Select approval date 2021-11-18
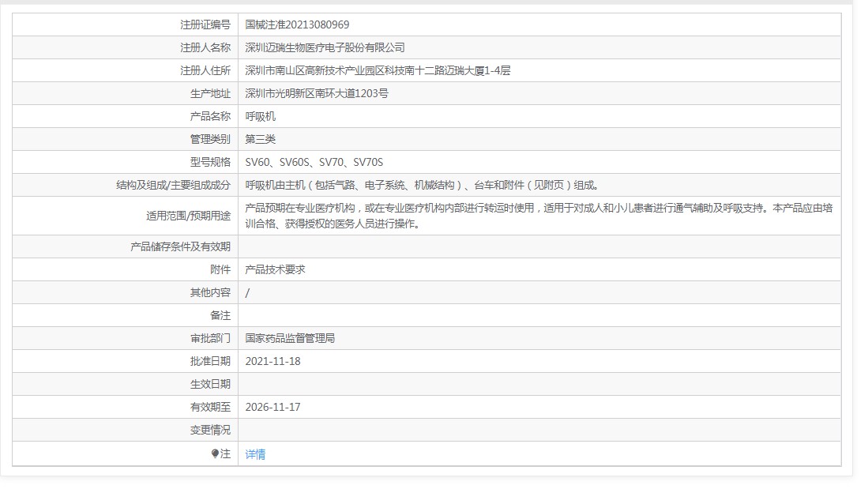The image size is (868, 489). 273,361
